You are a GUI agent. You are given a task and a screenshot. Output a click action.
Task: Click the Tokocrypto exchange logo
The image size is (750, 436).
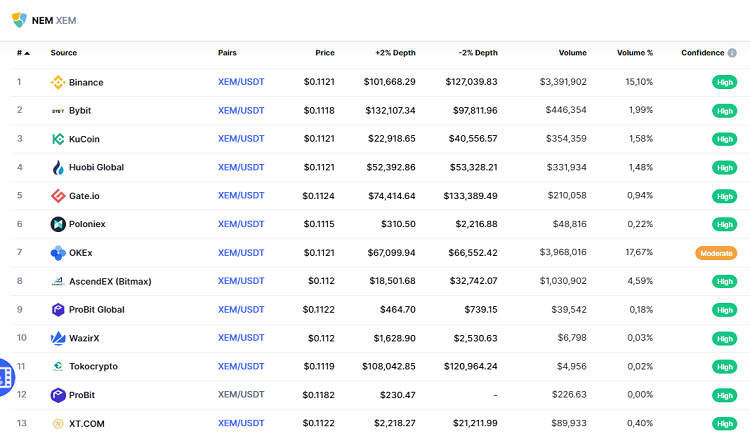coord(58,367)
